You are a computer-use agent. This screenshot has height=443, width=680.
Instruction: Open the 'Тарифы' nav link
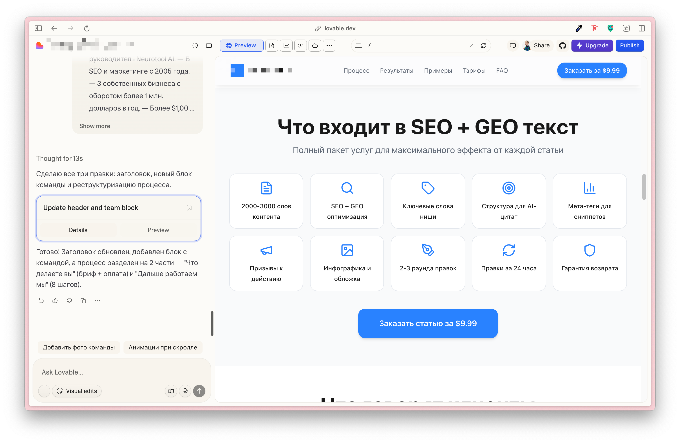point(474,71)
